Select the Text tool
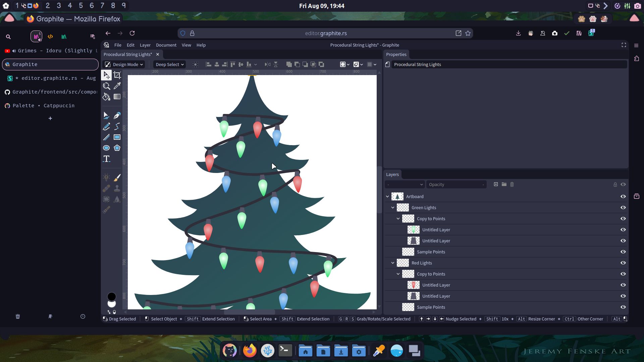The image size is (644, 362). point(107,159)
